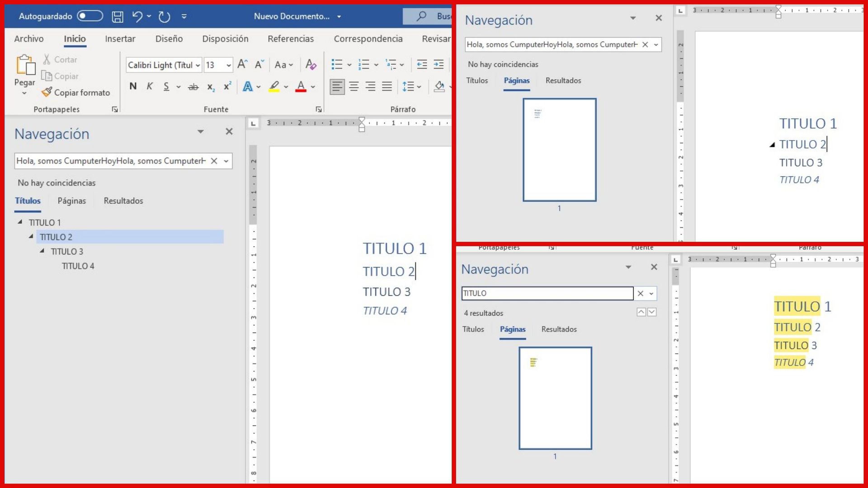Underline text with the S icon
The height and width of the screenshot is (488, 868).
(x=166, y=86)
